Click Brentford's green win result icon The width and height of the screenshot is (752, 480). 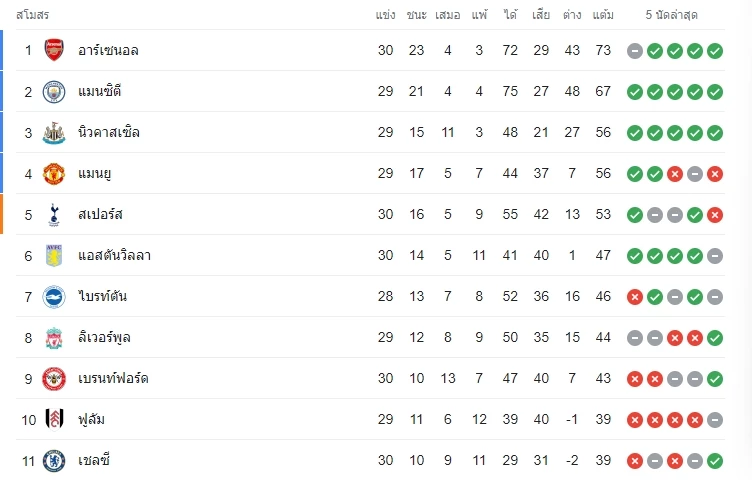pyautogui.click(x=715, y=379)
